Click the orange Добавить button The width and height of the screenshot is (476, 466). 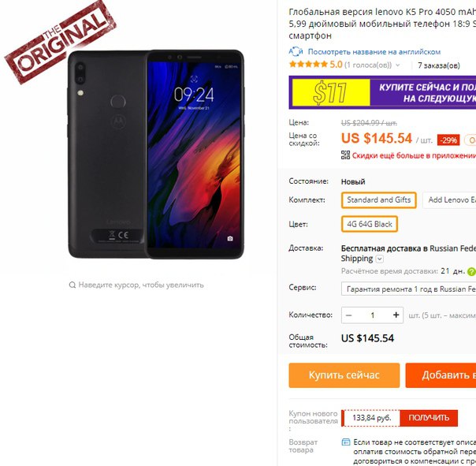[x=441, y=375]
